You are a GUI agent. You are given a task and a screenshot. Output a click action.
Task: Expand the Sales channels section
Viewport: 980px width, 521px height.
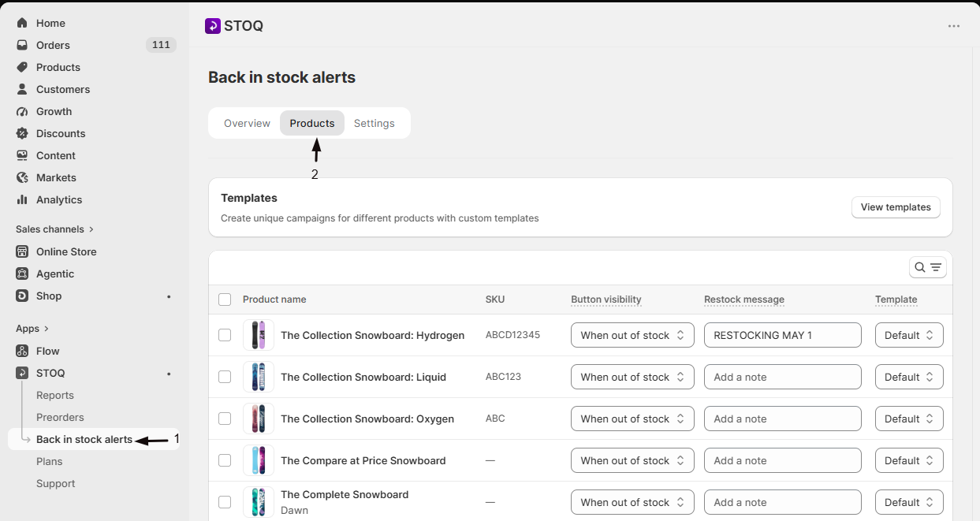pyautogui.click(x=54, y=229)
